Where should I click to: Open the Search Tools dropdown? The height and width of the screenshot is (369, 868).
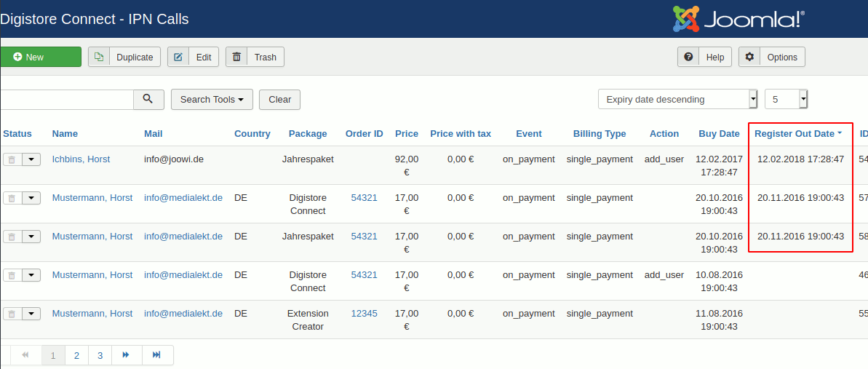pos(212,100)
